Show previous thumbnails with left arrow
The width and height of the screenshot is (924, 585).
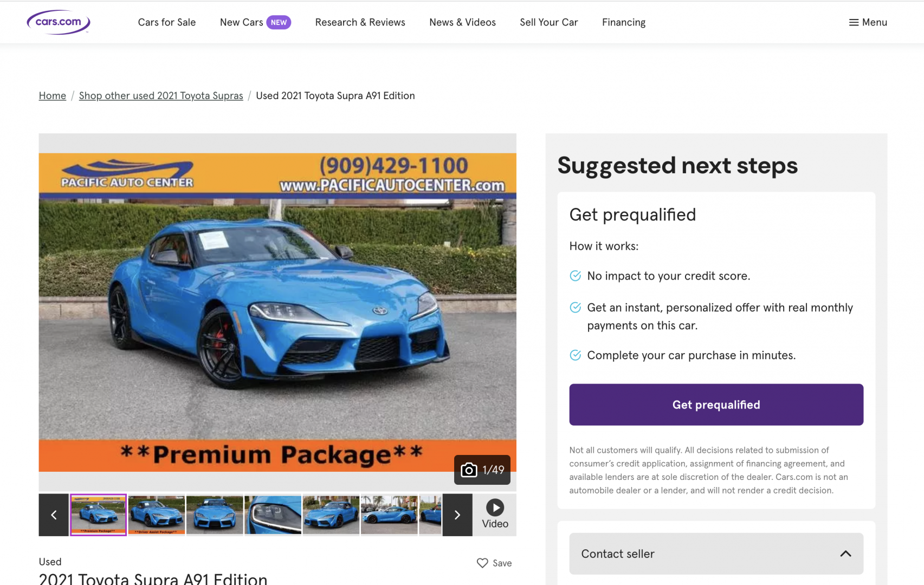point(54,515)
